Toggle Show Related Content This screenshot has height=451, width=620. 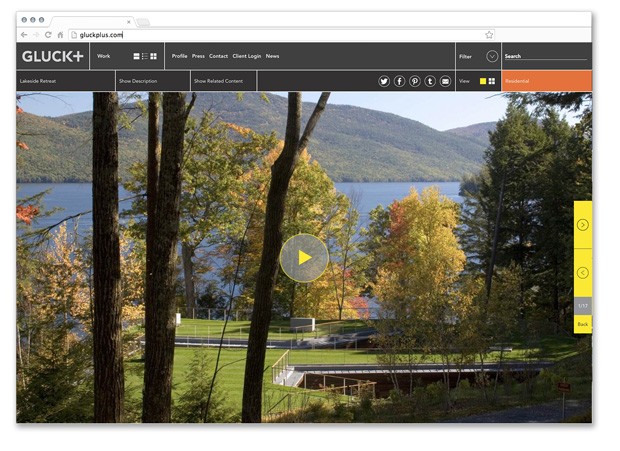[x=218, y=81]
